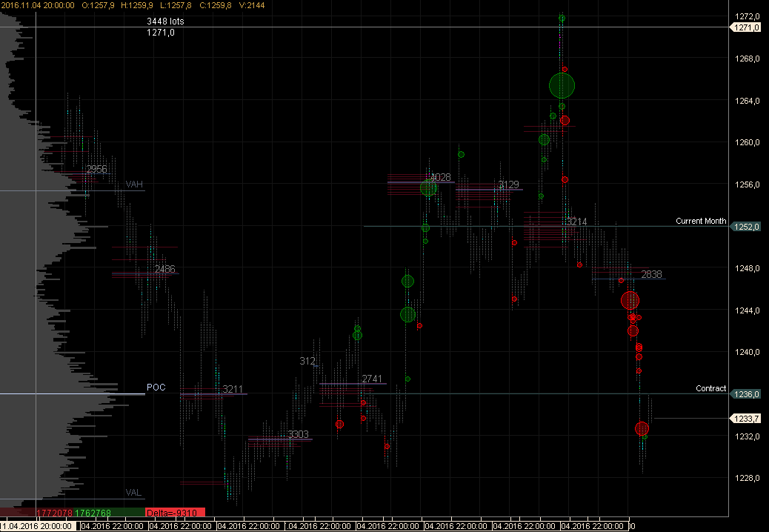Click the largest red bubble near 1245
769x532 pixels.
pyautogui.click(x=630, y=300)
